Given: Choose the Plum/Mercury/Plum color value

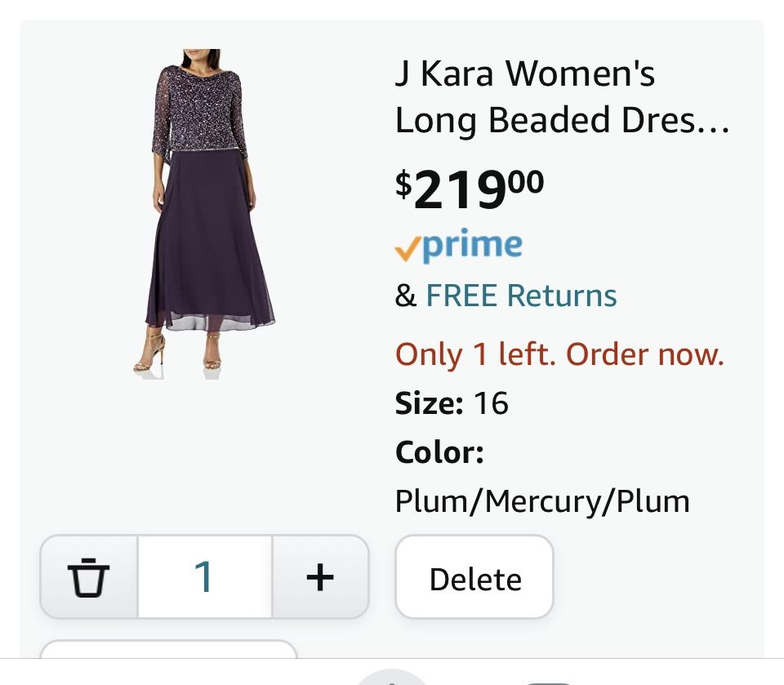Looking at the screenshot, I should (542, 500).
